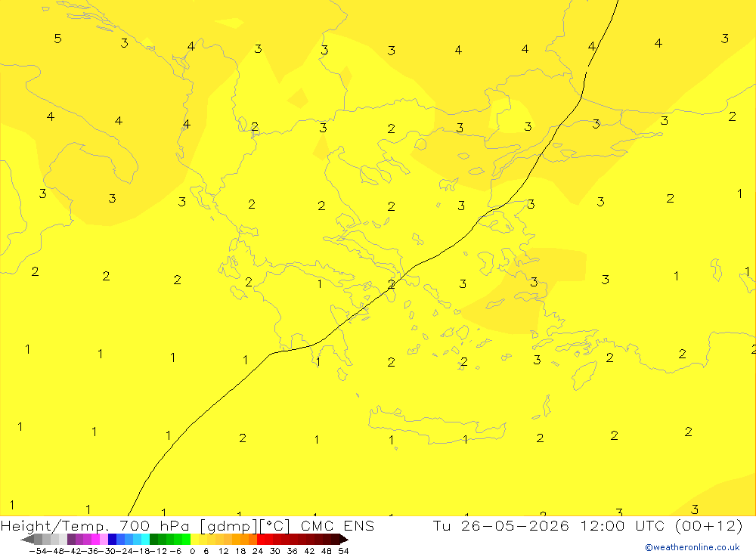
Task: Pick the bright cyan swatch in the legend
Action: (x=145, y=540)
